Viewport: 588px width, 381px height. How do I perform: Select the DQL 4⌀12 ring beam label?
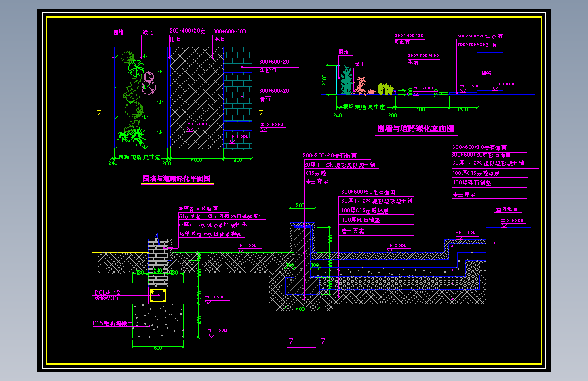107,292
